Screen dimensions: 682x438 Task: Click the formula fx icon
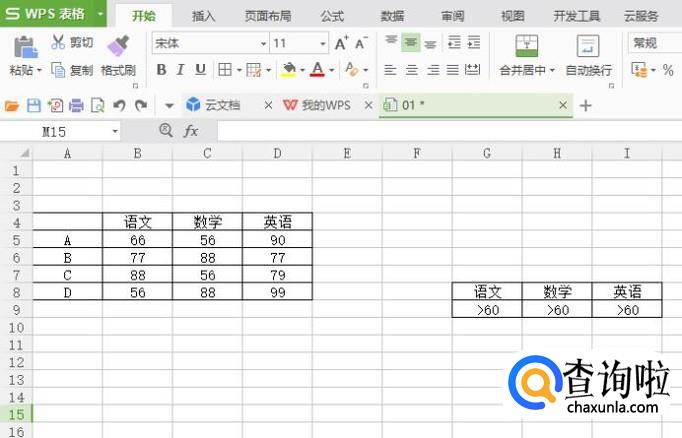pos(191,131)
